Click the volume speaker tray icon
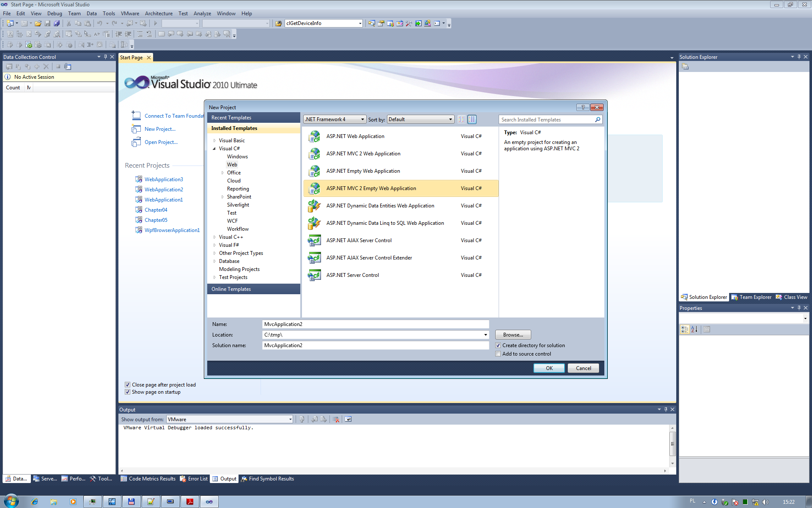The width and height of the screenshot is (812, 508). pos(765,502)
